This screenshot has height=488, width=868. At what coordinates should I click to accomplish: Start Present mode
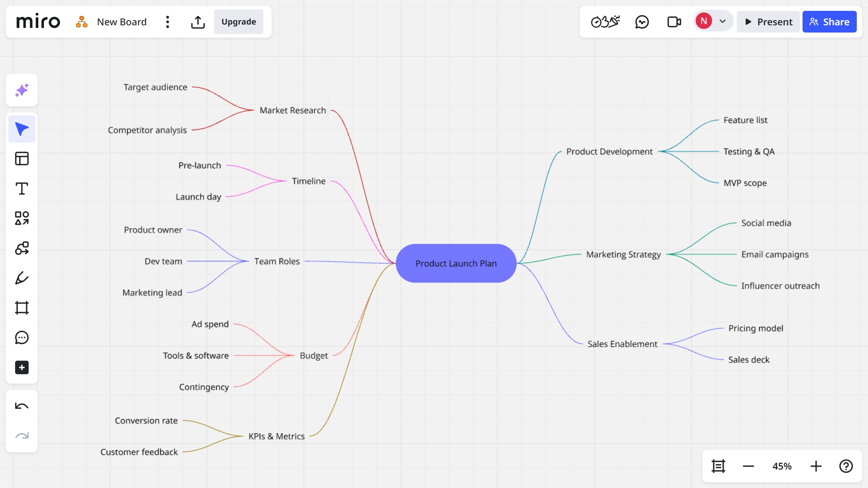point(768,22)
